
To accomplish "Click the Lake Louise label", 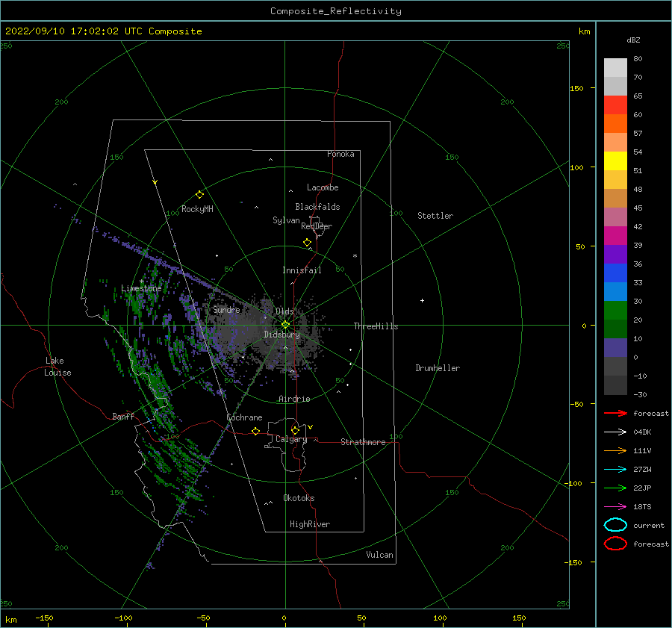I will click(x=57, y=367).
